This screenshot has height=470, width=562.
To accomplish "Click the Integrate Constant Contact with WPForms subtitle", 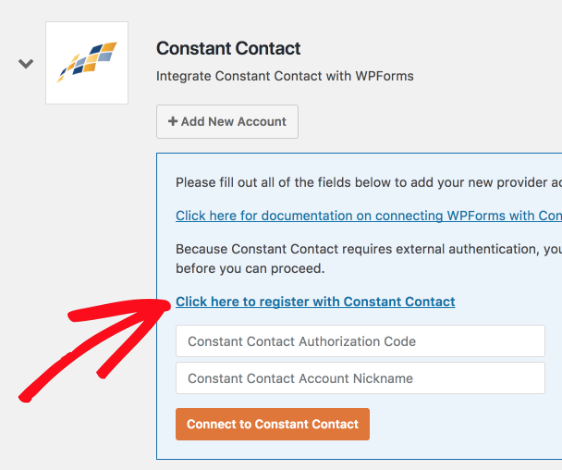I will pyautogui.click(x=285, y=76).
